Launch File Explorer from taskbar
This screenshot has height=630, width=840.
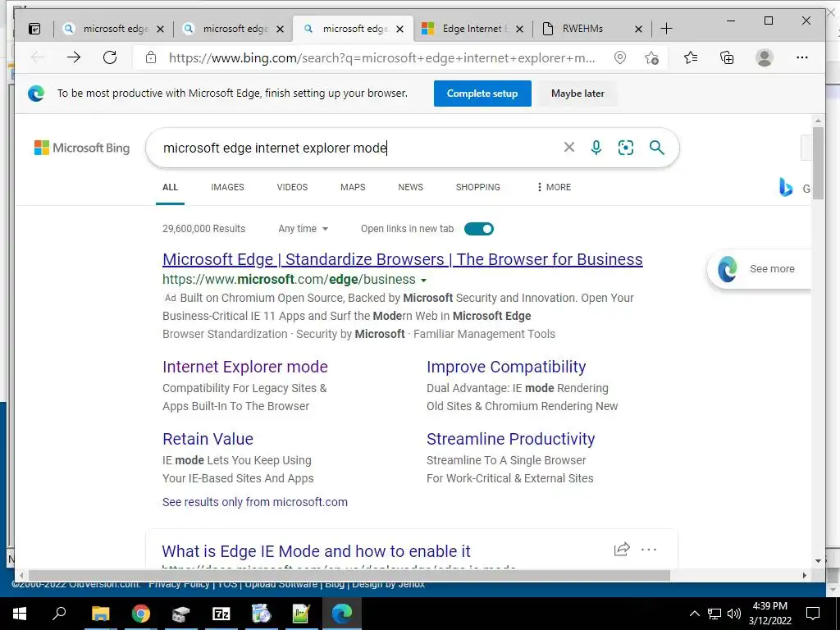pos(100,614)
